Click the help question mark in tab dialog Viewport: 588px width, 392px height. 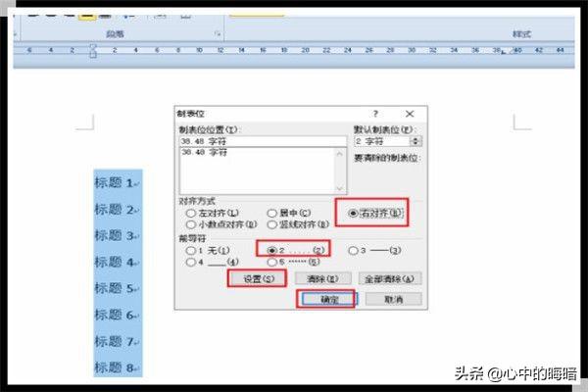(x=375, y=114)
